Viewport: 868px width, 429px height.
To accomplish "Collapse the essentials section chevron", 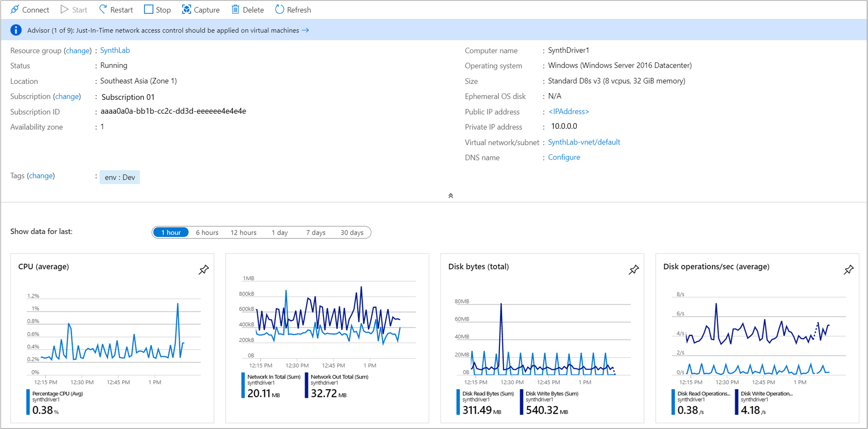I will click(x=451, y=195).
